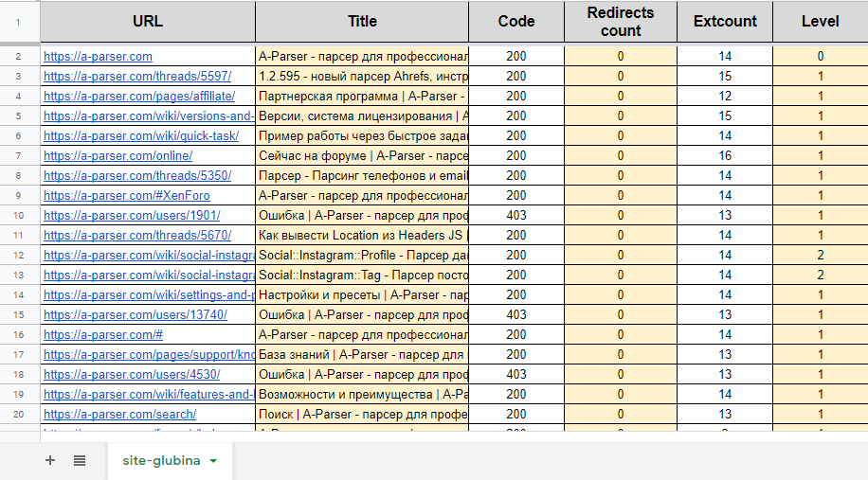Select the URL header cell
This screenshot has width=868, height=480.
(x=148, y=22)
